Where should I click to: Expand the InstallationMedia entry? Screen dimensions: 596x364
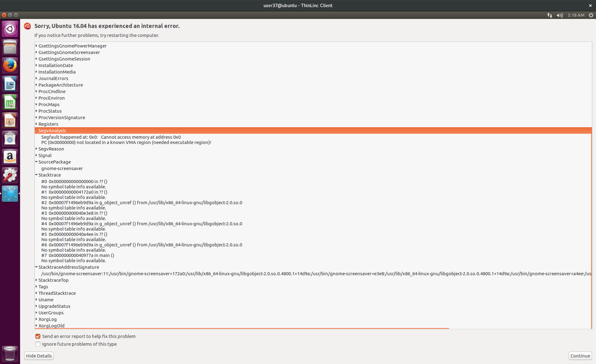coord(36,72)
